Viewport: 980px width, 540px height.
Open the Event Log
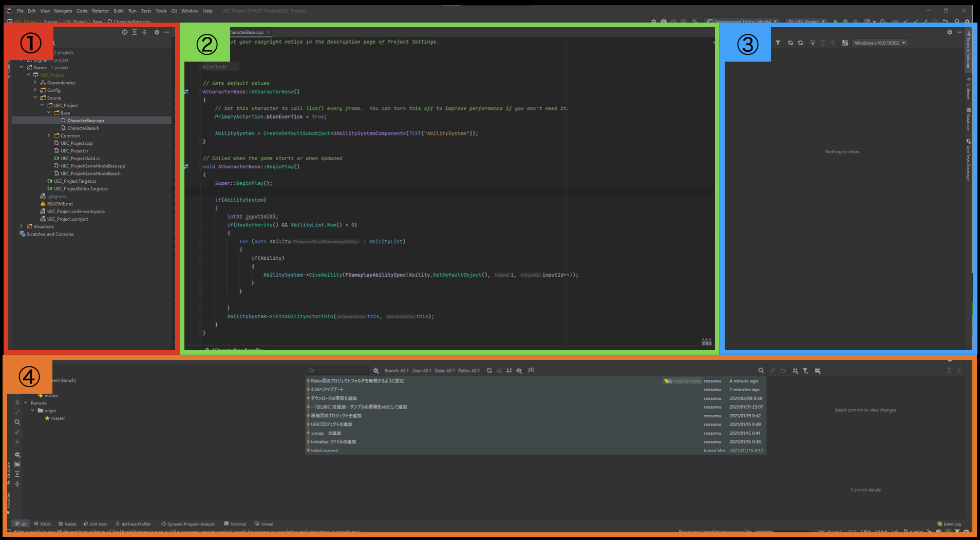click(949, 524)
